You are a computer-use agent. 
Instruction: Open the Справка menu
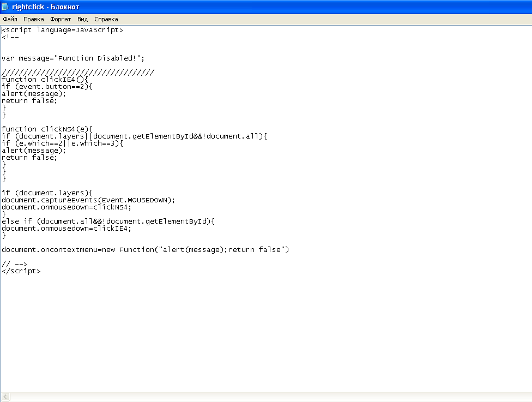pos(106,19)
